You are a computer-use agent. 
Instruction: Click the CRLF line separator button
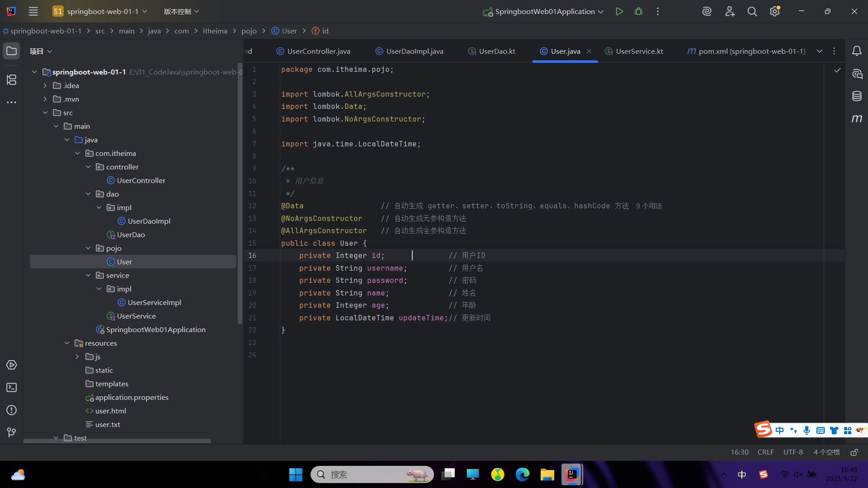(x=765, y=452)
